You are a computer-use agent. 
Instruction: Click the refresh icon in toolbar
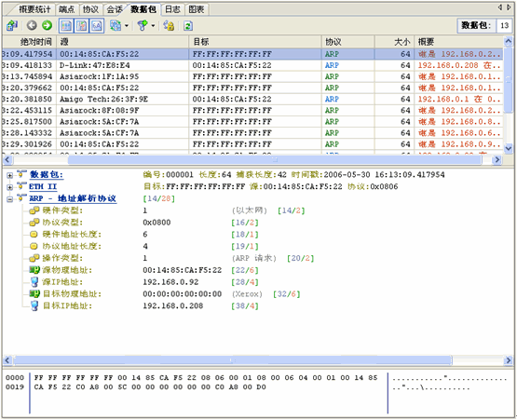pyautogui.click(x=188, y=25)
